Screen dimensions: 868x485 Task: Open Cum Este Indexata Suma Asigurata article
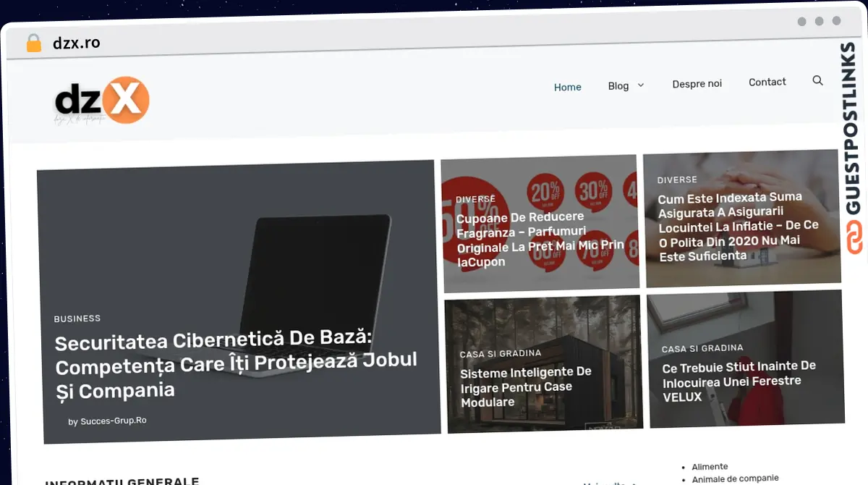click(x=738, y=226)
